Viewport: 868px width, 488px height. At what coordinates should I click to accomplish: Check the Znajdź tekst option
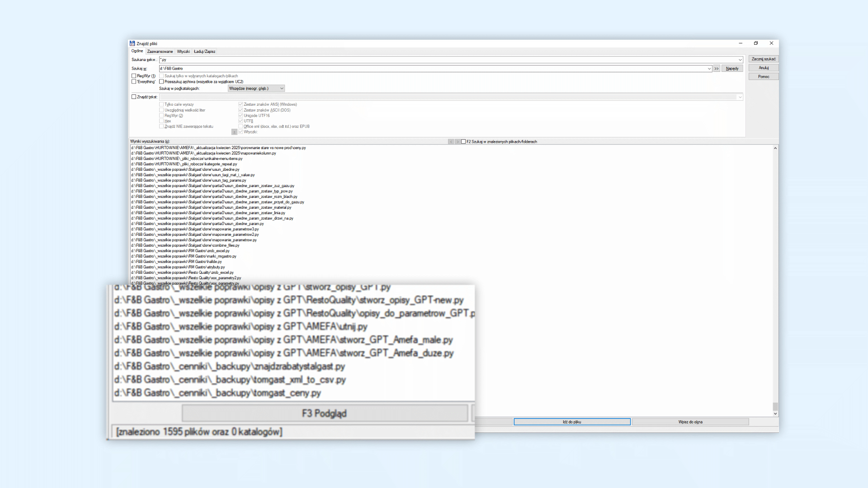click(134, 97)
